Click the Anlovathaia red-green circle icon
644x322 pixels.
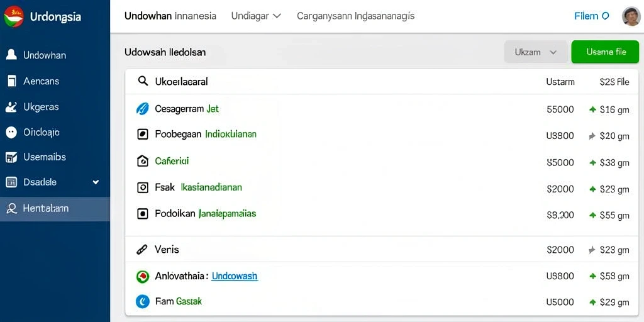click(142, 277)
